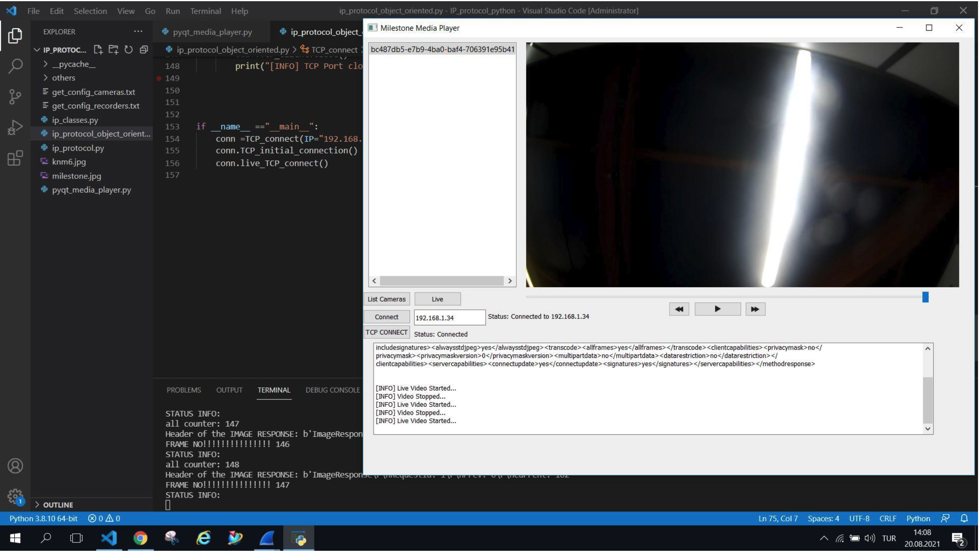Click the List Cameras button
This screenshot has height=552, width=980.
(387, 299)
